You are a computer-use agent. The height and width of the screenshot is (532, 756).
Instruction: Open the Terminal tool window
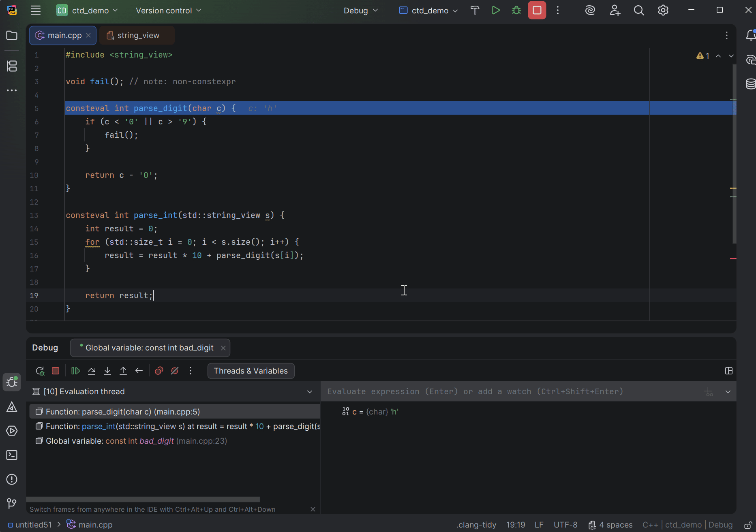12,455
